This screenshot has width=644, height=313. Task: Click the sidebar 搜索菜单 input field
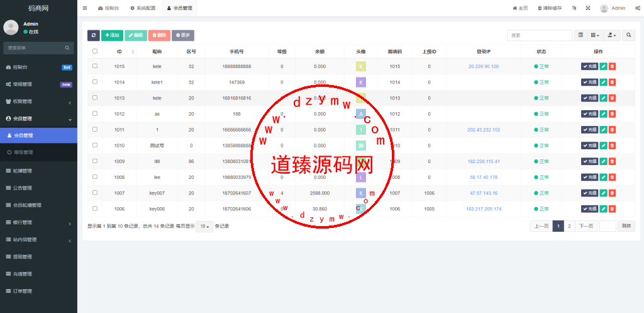tap(34, 48)
